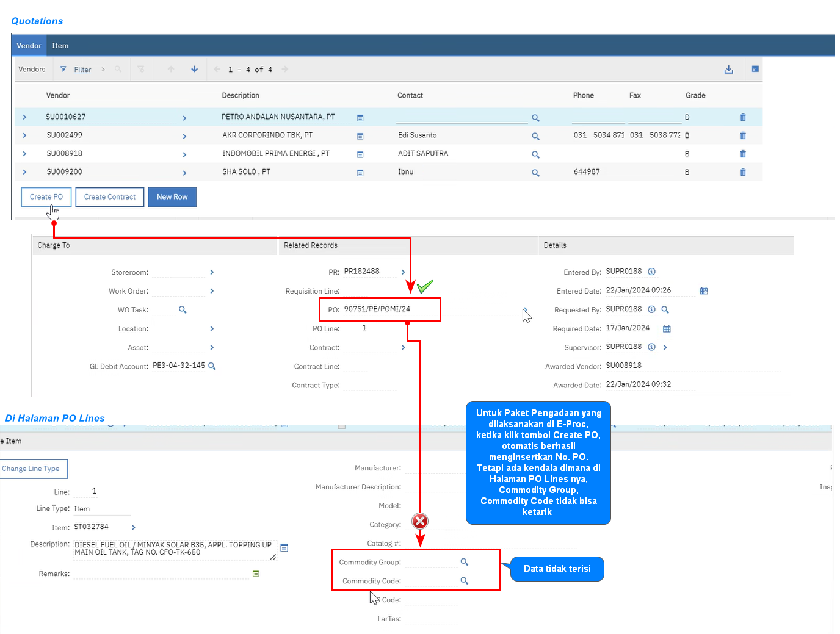The image size is (840, 634).
Task: Open long description for AKR CORPORINDO TBK
Action: click(x=360, y=136)
